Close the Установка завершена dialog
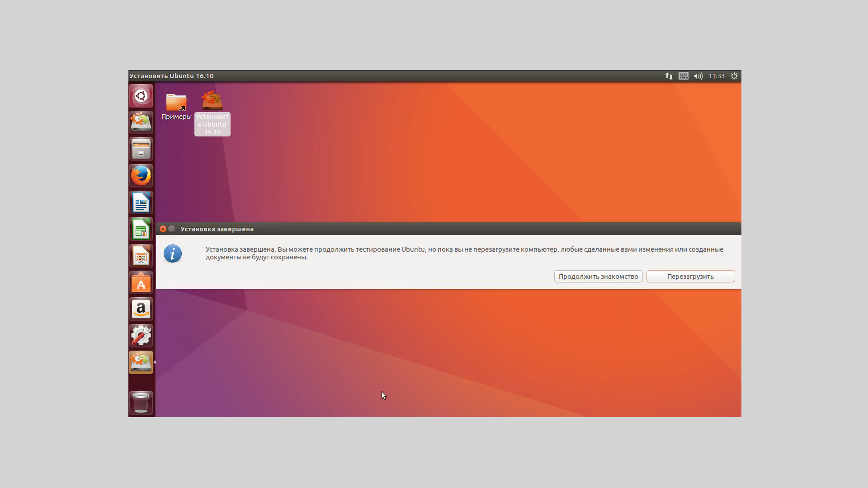The width and height of the screenshot is (868, 488). [x=163, y=229]
